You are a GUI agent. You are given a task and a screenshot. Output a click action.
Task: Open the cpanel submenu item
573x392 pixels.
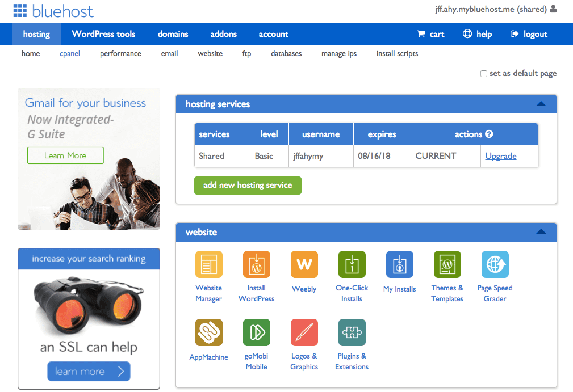(x=70, y=54)
